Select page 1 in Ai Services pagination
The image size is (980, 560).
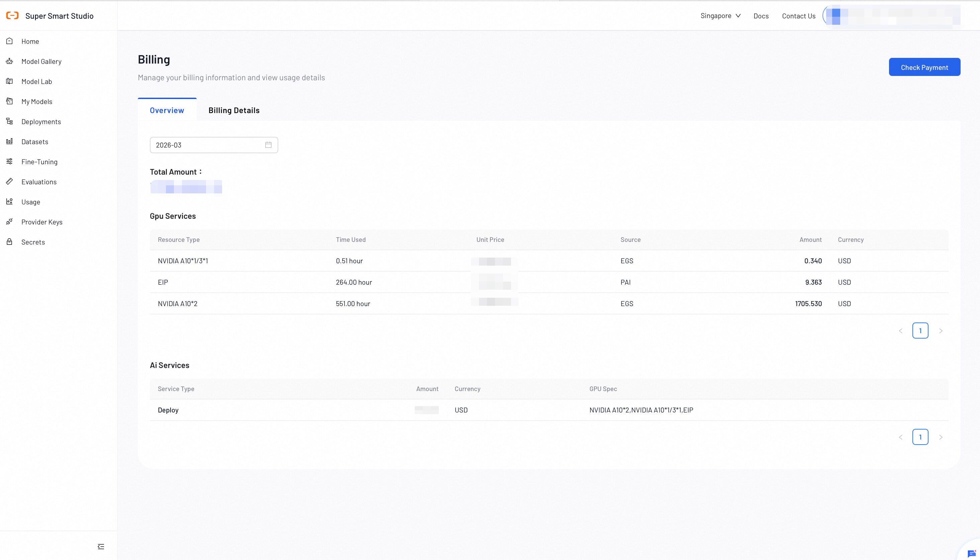point(920,437)
